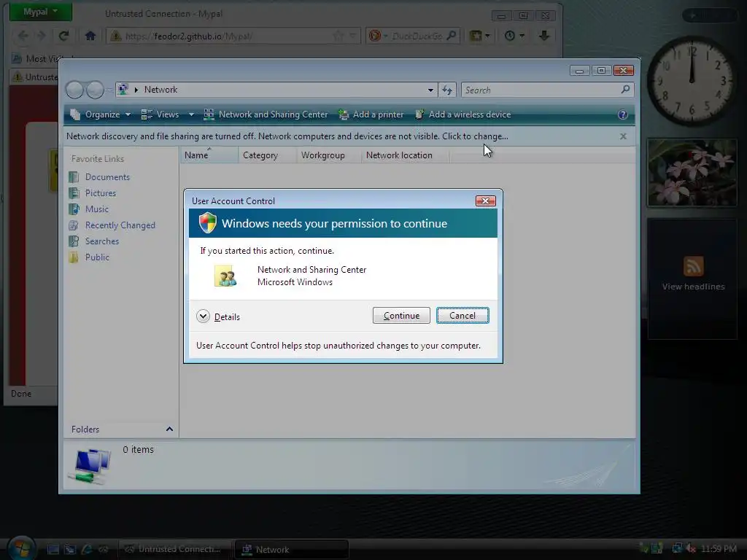Open Recently Changed in Favorite Links

coord(120,225)
